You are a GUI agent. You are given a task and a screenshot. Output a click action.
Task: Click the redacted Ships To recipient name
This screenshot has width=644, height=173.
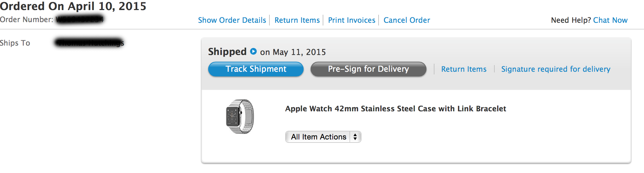[89, 43]
